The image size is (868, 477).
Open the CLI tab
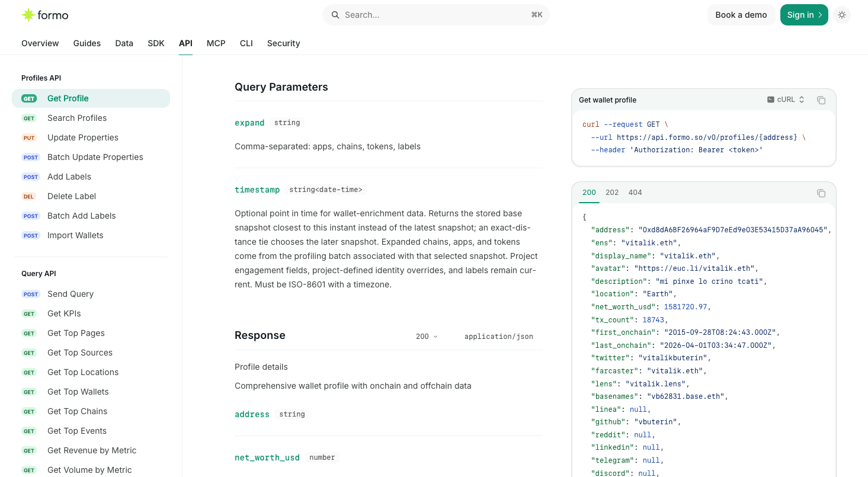(246, 43)
